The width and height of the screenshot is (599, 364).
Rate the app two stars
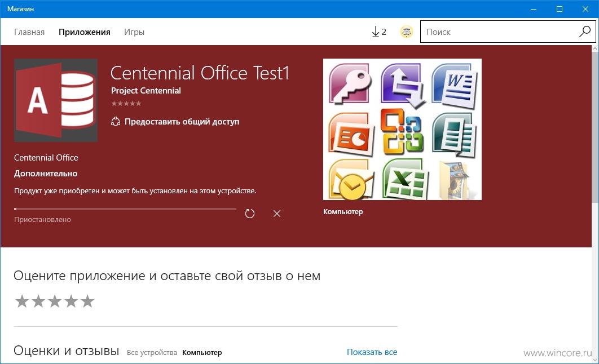(x=38, y=301)
